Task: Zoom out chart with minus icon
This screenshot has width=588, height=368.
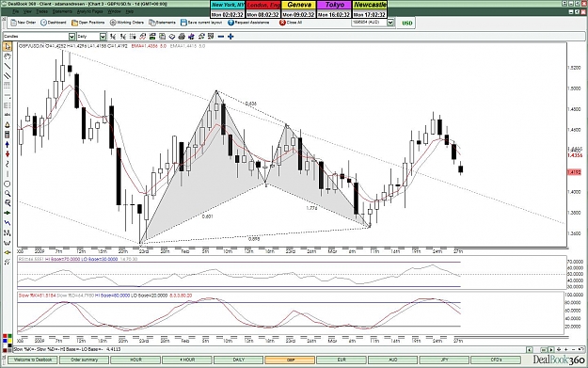Action: pos(221,37)
